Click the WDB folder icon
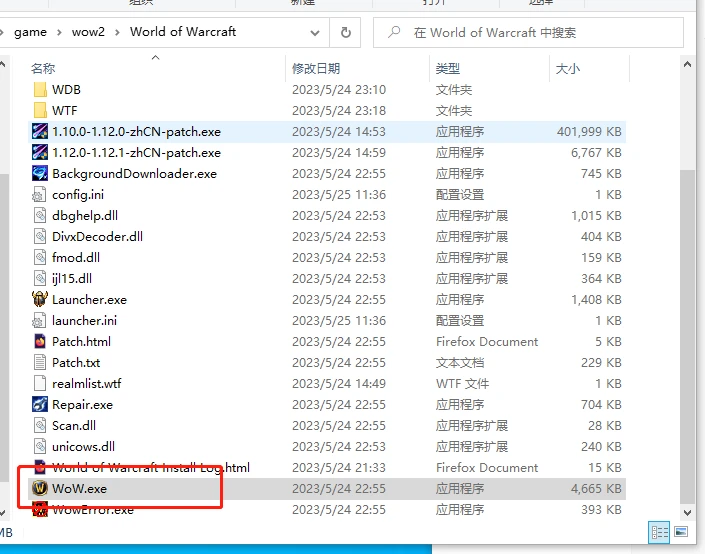This screenshot has height=554, width=705. pos(40,89)
